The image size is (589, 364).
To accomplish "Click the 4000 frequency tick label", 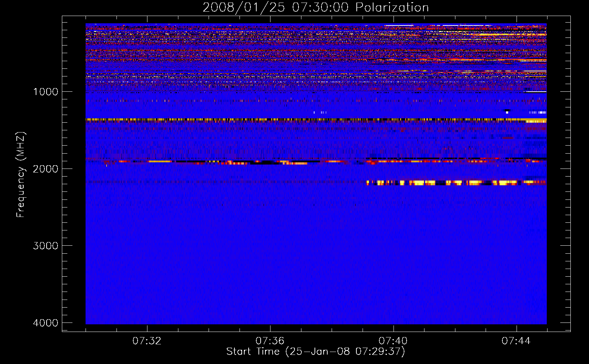I will point(46,323).
